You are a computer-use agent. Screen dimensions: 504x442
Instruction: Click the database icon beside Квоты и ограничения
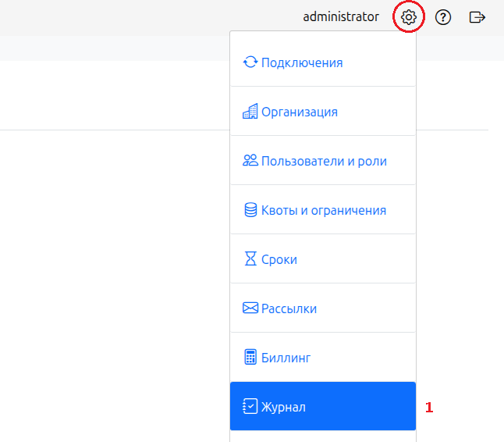coord(250,210)
